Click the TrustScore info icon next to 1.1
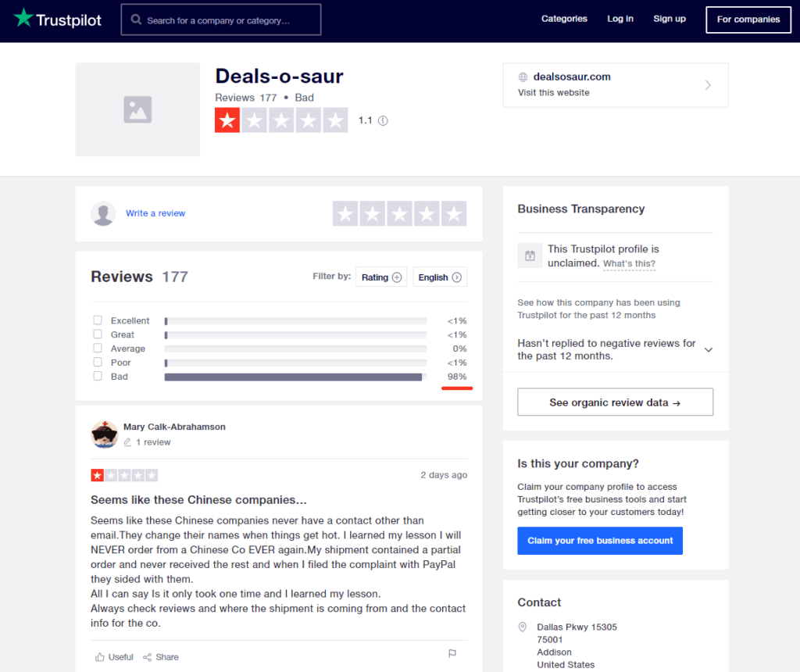The width and height of the screenshot is (800, 672). pos(383,121)
